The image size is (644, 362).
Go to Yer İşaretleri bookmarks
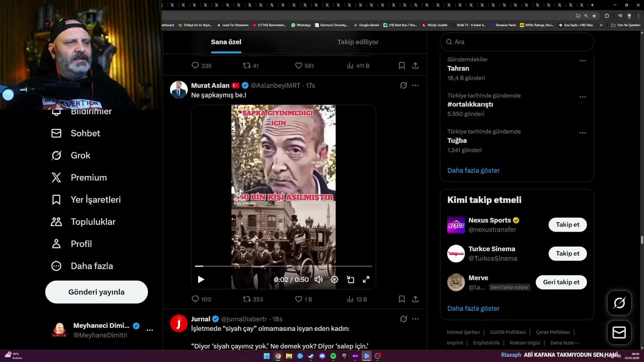(86, 200)
